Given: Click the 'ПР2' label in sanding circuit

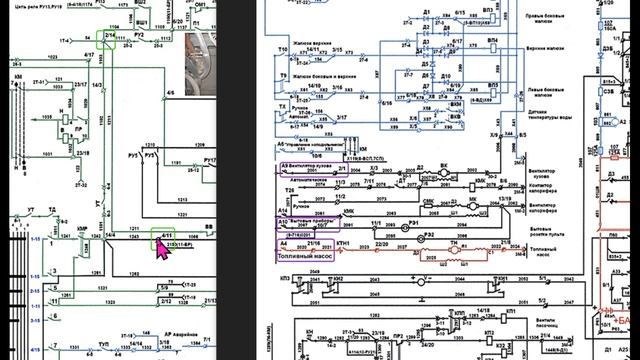Looking at the screenshot, I should pos(398,336).
